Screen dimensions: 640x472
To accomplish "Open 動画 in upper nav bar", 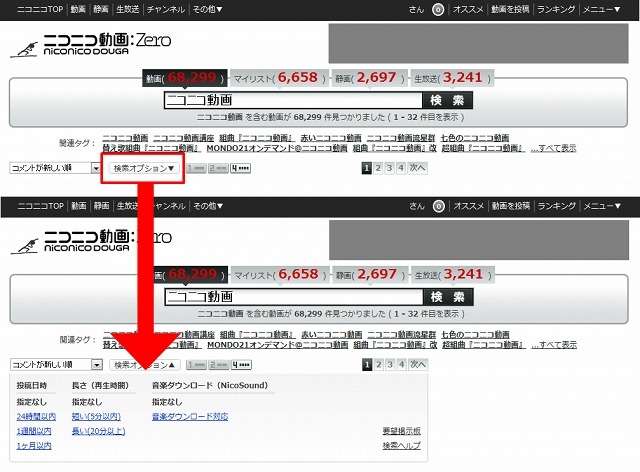I will [78, 9].
